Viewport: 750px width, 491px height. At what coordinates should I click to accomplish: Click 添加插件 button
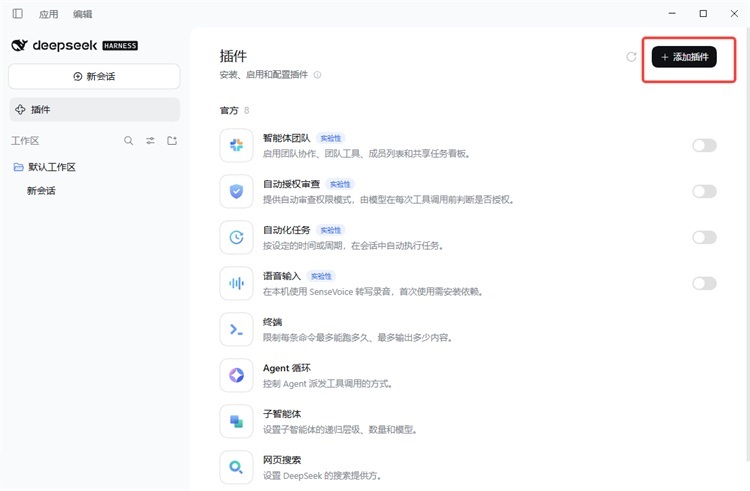point(684,57)
